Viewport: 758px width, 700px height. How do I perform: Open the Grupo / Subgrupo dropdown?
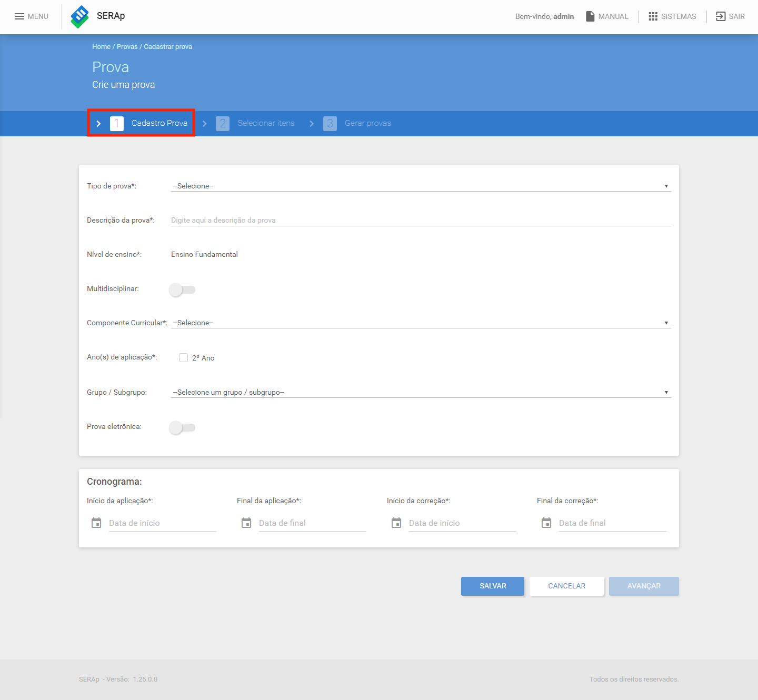click(x=421, y=392)
